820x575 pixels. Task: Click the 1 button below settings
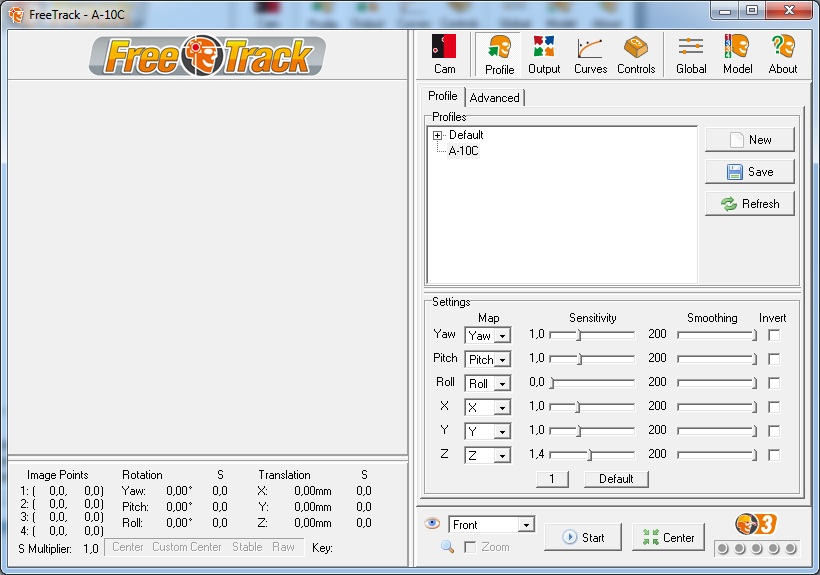tap(552, 479)
